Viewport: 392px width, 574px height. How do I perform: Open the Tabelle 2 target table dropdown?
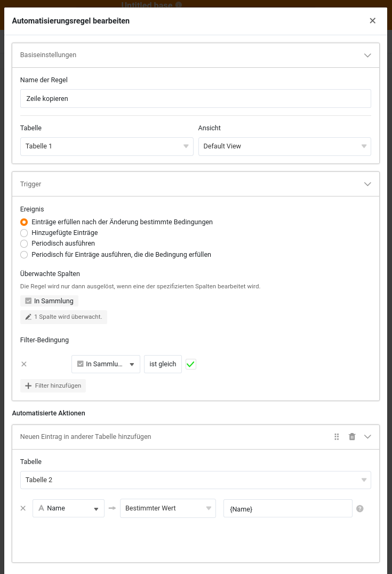[x=195, y=480]
